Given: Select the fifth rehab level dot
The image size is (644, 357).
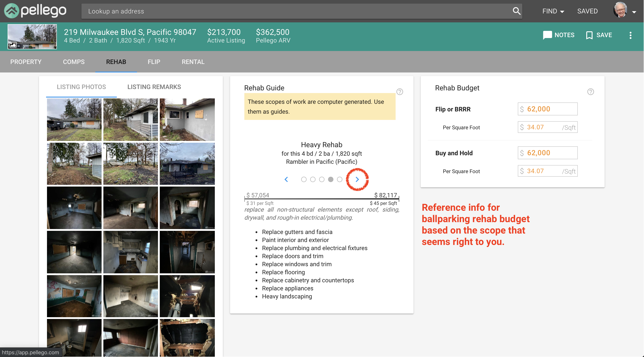Looking at the screenshot, I should [x=339, y=179].
